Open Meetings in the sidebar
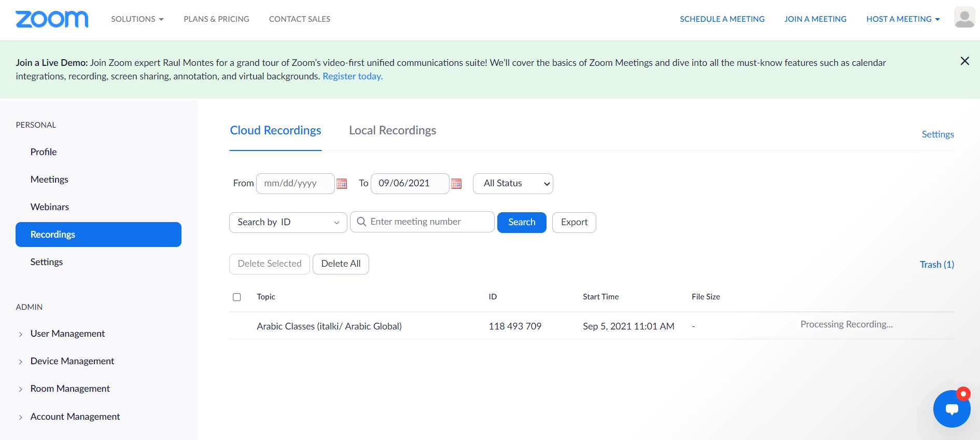Viewport: 980px width, 440px height. (x=49, y=180)
